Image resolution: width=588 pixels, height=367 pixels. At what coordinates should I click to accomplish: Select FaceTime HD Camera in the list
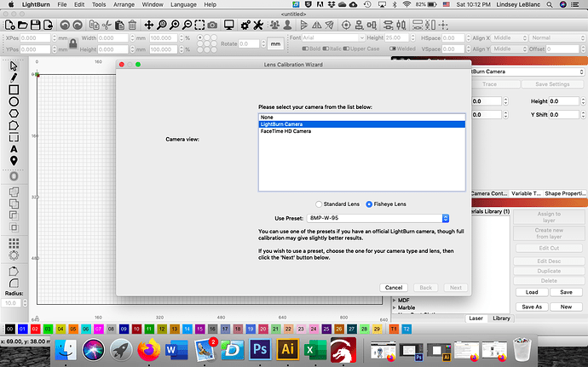pyautogui.click(x=362, y=131)
